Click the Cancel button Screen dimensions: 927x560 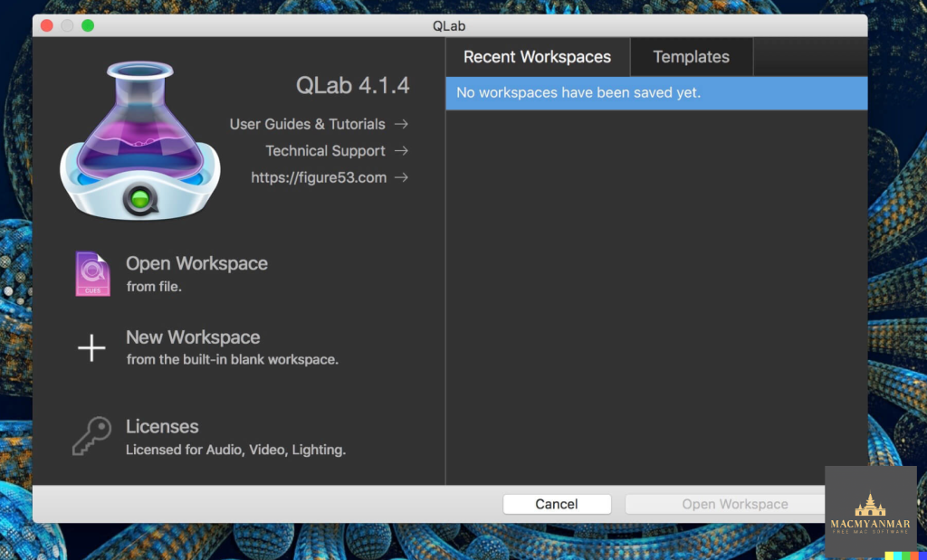coord(557,504)
